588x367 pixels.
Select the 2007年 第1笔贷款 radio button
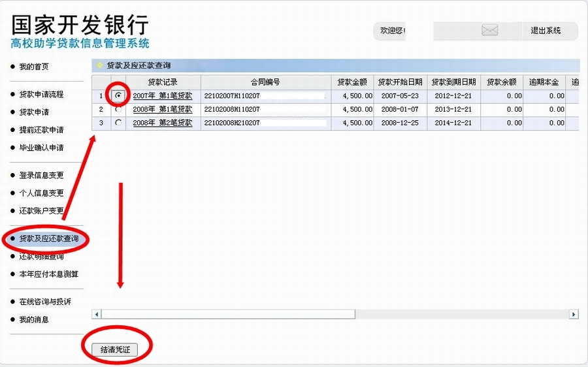[x=118, y=96]
